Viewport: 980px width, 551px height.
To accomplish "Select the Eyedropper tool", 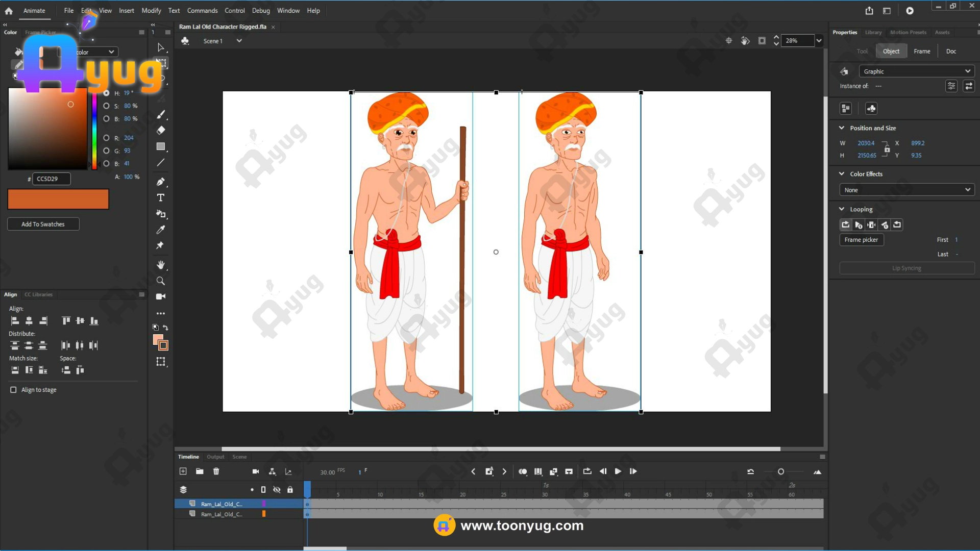I will tap(161, 230).
